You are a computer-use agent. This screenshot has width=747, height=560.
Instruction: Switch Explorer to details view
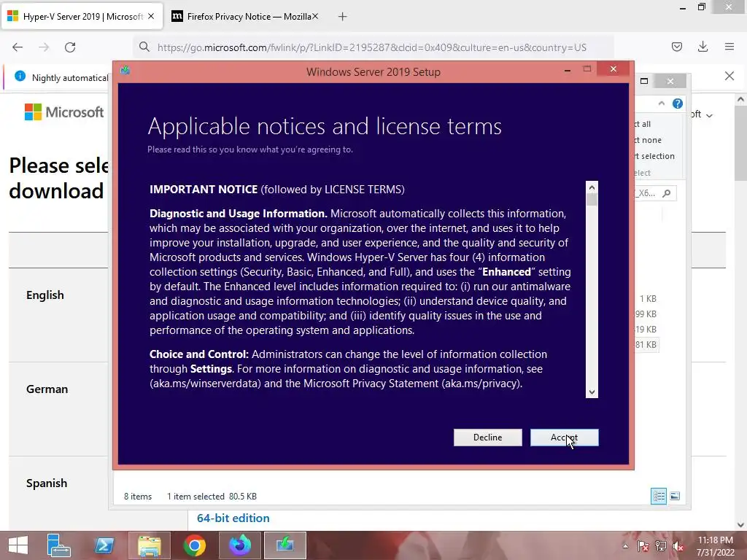[x=659, y=496]
